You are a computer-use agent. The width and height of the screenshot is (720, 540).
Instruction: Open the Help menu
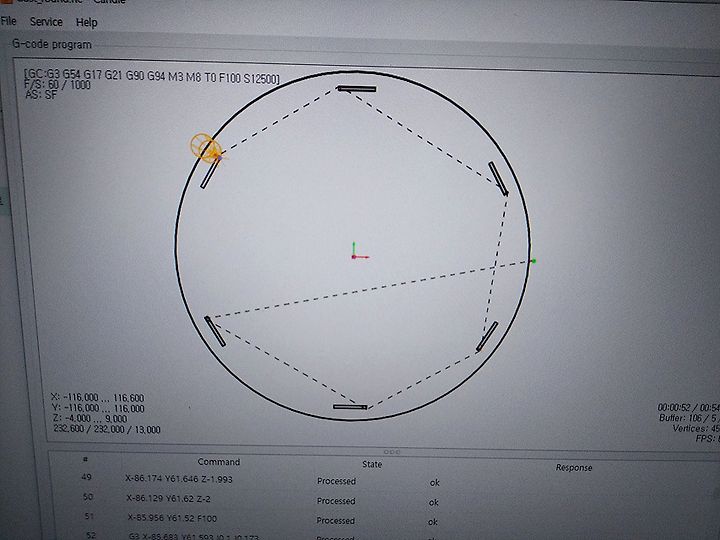coord(86,22)
